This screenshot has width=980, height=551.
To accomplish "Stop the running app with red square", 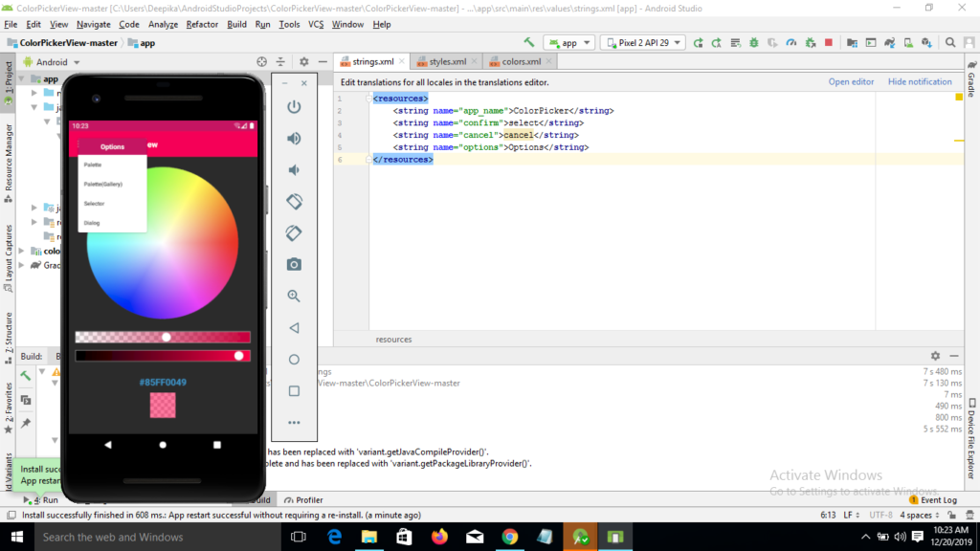I will [828, 43].
